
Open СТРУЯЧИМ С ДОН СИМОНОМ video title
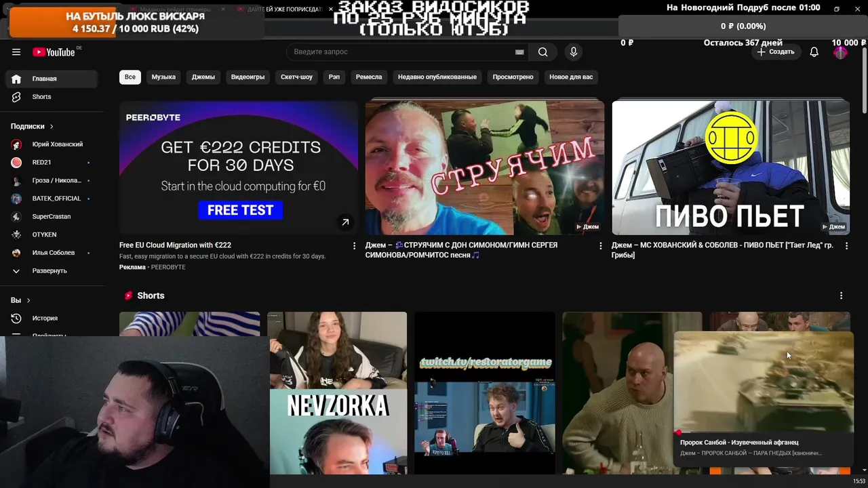tap(461, 250)
